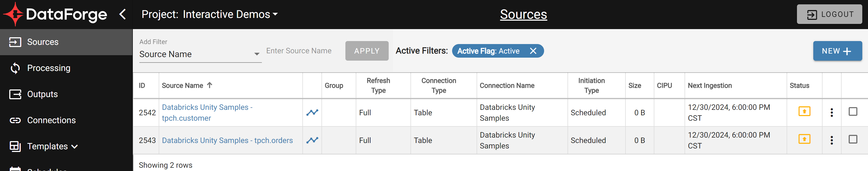Open Databricks Unity Samples - tpch.customer source
Image resolution: width=868 pixels, height=171 pixels.
click(207, 113)
